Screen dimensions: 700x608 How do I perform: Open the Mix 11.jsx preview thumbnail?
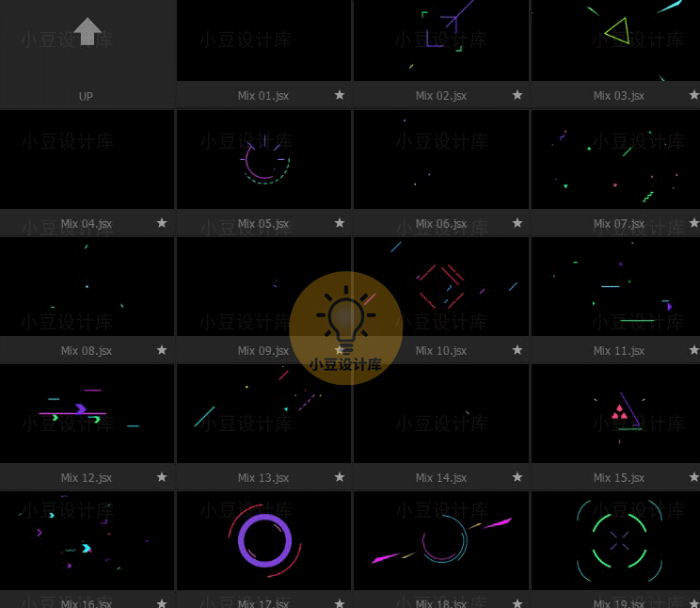click(615, 287)
